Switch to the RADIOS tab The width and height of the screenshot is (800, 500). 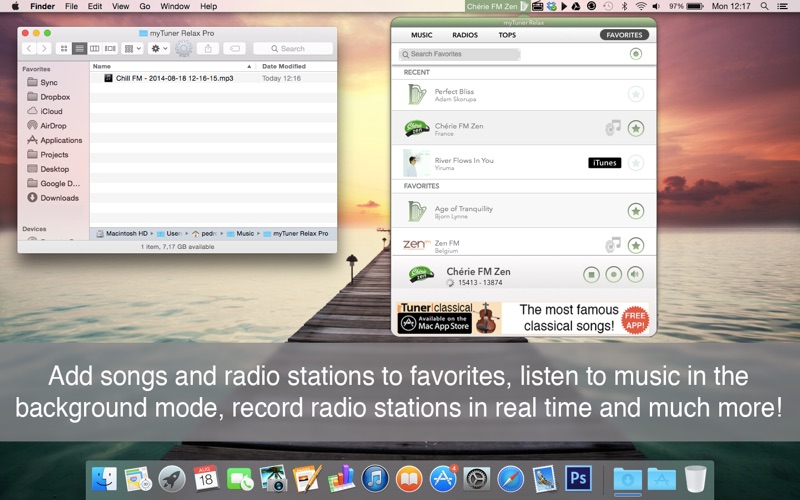click(465, 35)
